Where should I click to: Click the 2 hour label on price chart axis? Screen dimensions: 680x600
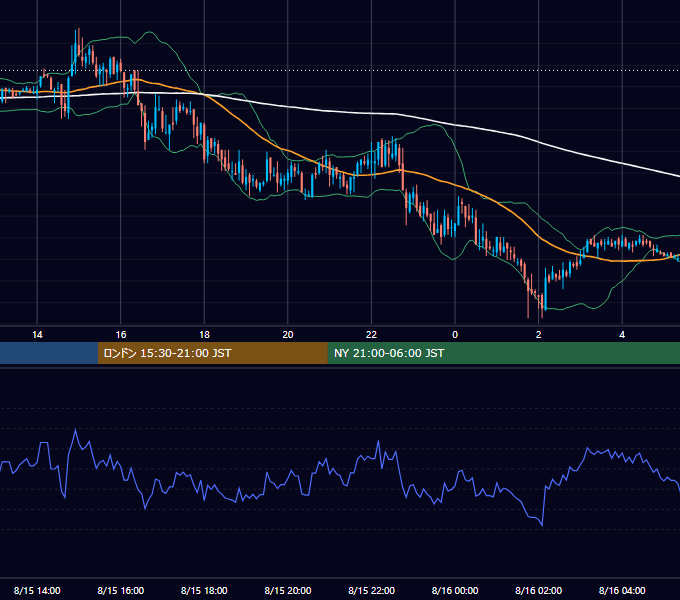tap(539, 335)
